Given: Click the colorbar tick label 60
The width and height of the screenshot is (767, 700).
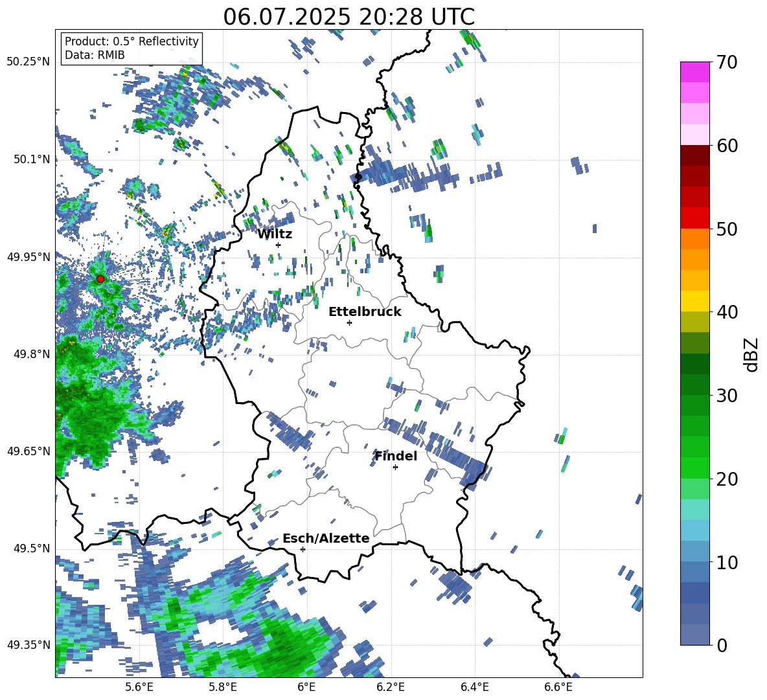Looking at the screenshot, I should pyautogui.click(x=727, y=146).
